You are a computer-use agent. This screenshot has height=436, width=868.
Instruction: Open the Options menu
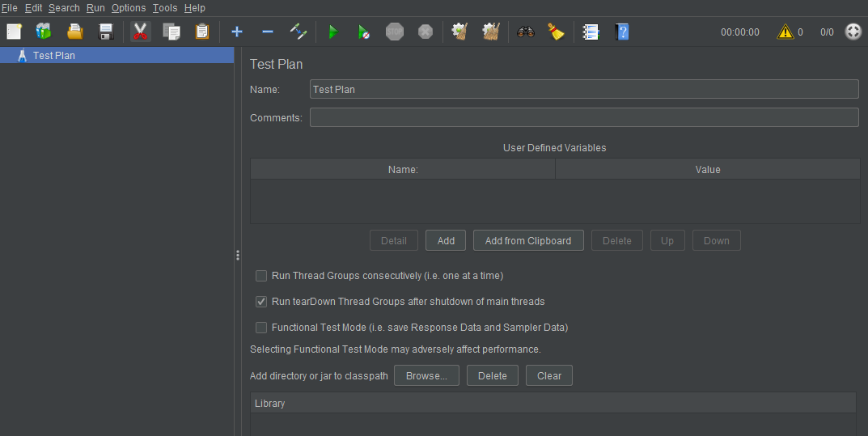[129, 8]
